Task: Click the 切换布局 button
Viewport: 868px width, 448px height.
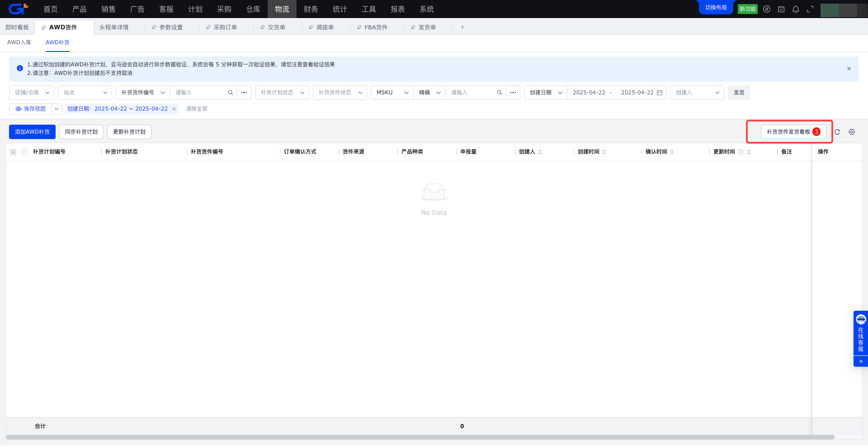Action: (716, 8)
